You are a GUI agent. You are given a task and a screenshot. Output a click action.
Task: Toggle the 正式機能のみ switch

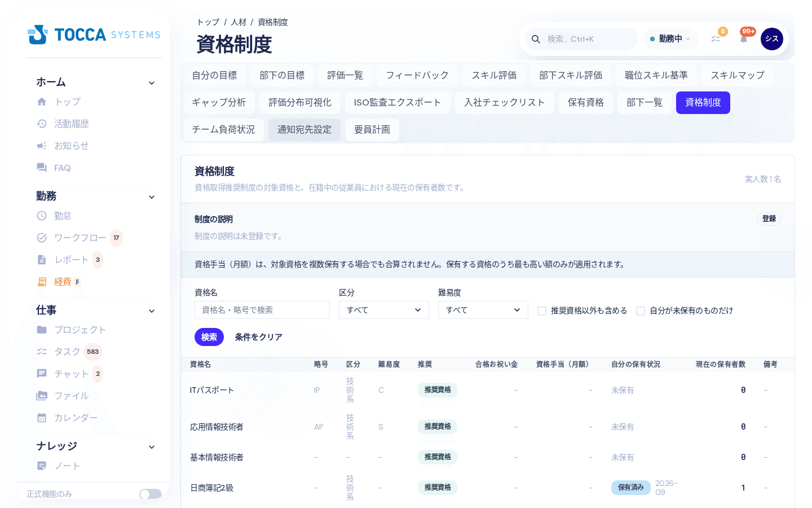pyautogui.click(x=151, y=494)
